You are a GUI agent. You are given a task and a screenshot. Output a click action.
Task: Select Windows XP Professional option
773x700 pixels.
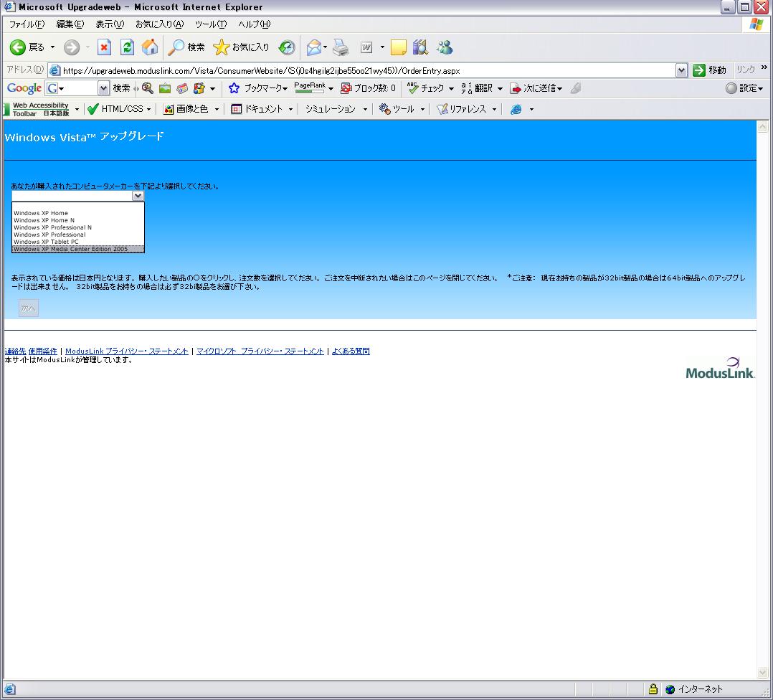(x=78, y=235)
